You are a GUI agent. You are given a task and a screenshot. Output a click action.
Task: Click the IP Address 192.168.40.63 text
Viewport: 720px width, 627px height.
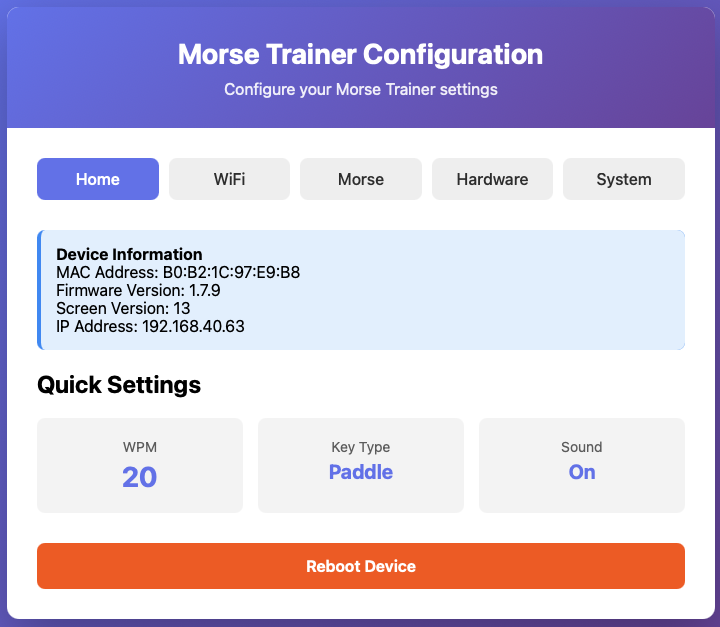tap(150, 326)
